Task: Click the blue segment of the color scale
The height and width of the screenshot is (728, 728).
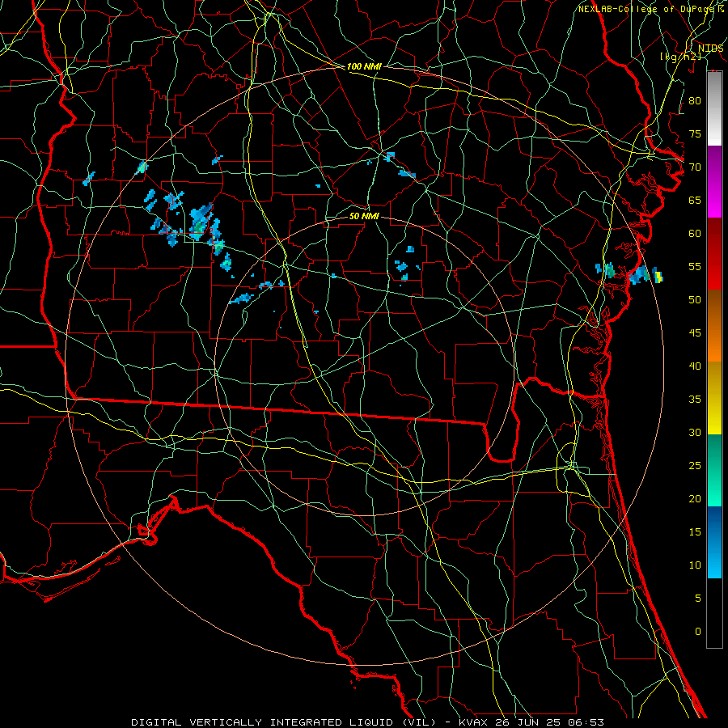Action: click(x=714, y=542)
